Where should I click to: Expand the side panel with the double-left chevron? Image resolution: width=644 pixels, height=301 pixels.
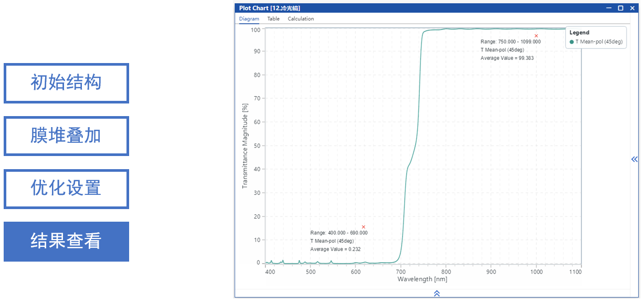pyautogui.click(x=635, y=159)
